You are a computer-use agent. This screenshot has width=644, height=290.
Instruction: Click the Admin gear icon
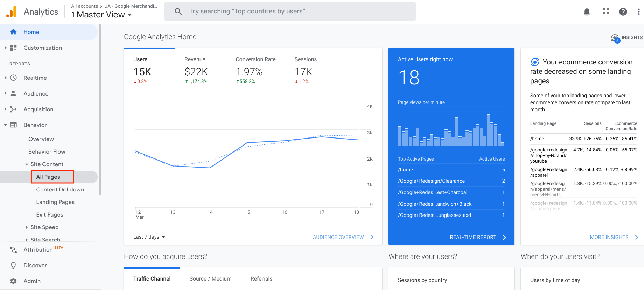pos(13,281)
